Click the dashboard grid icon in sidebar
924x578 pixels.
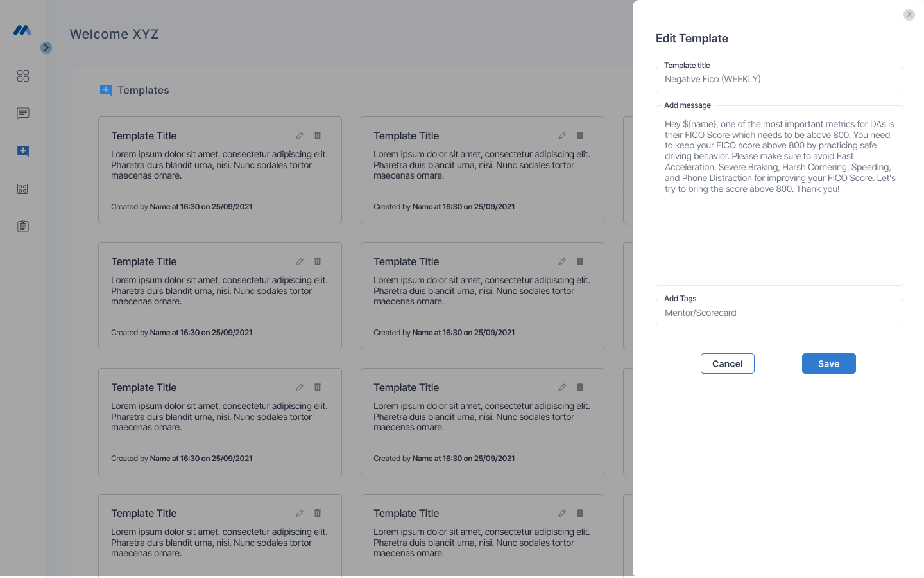[x=23, y=76]
